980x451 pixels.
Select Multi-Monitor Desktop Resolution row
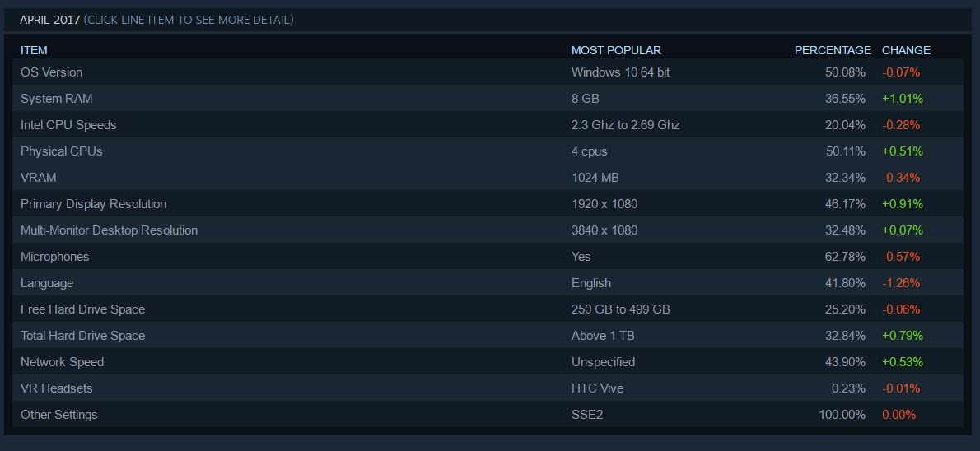point(109,230)
